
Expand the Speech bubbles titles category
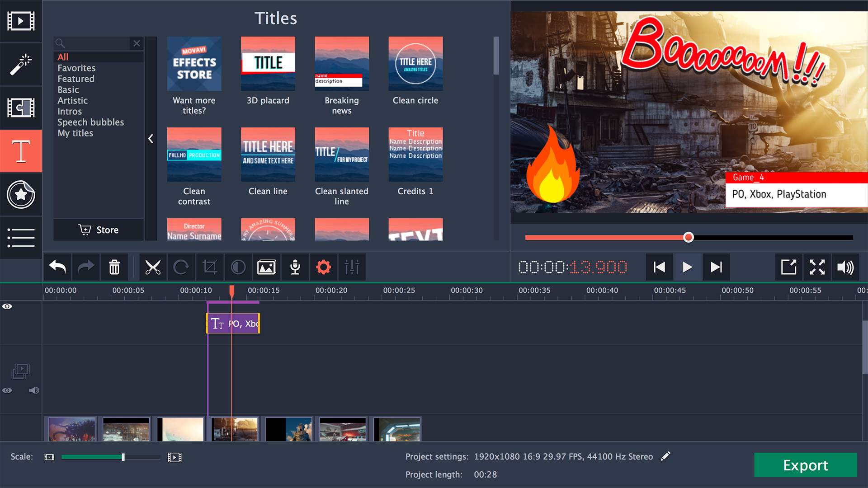click(90, 122)
